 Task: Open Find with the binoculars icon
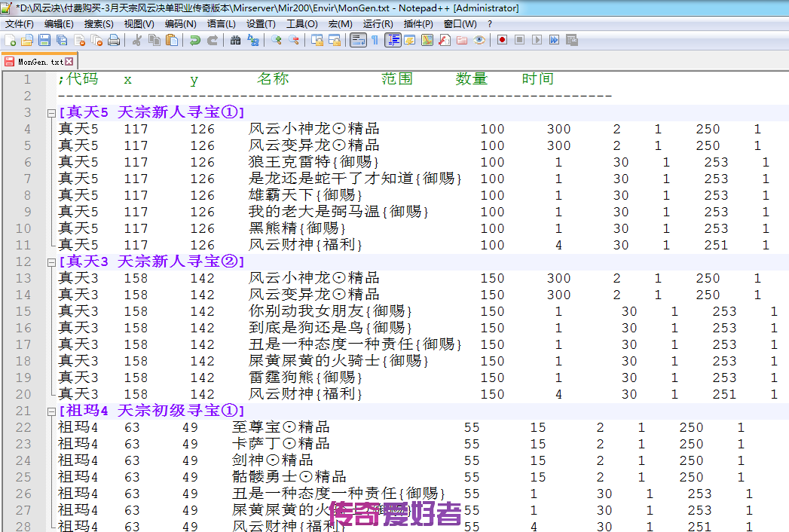coord(235,40)
